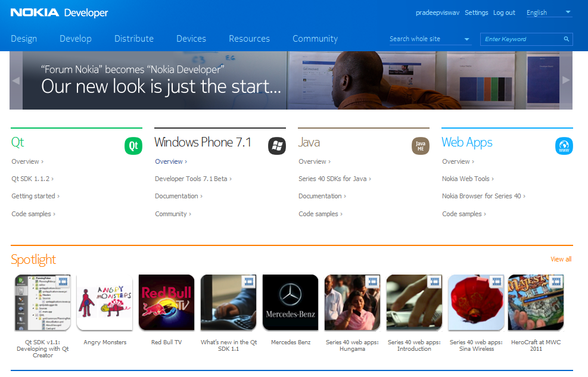The width and height of the screenshot is (588, 377).
Task: Click the search magnifier icon
Action: (566, 39)
